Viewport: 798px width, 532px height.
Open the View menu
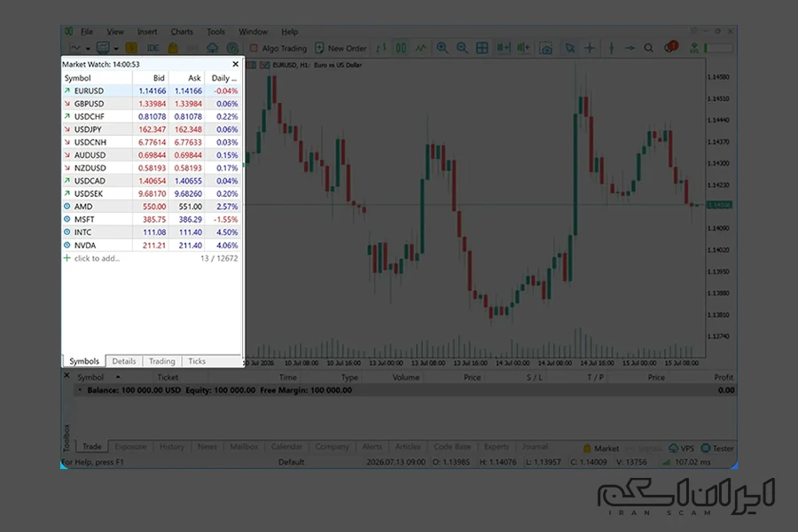coord(115,32)
